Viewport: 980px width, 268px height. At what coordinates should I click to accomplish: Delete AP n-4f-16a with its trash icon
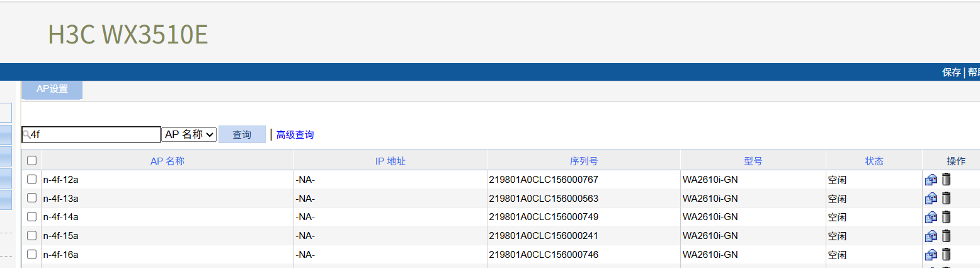(946, 254)
